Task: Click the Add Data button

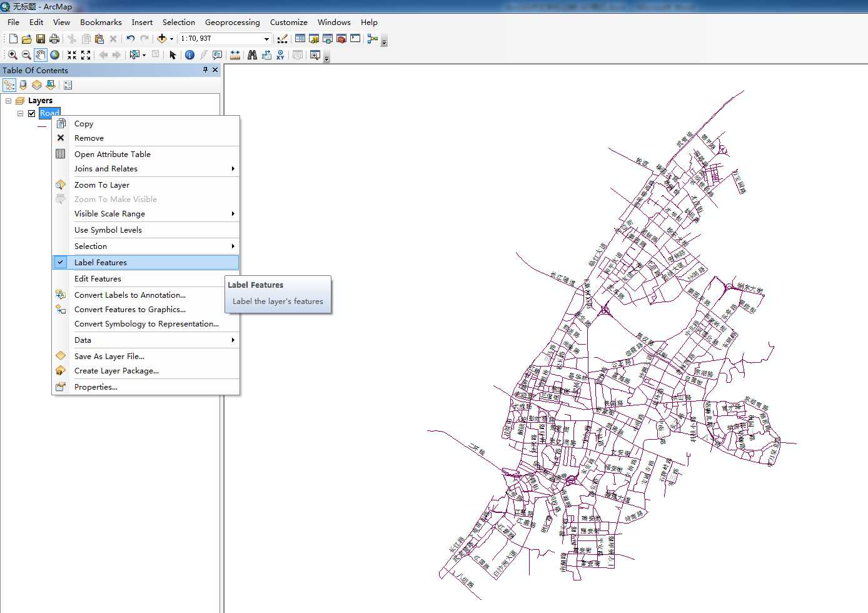Action: pos(162,39)
